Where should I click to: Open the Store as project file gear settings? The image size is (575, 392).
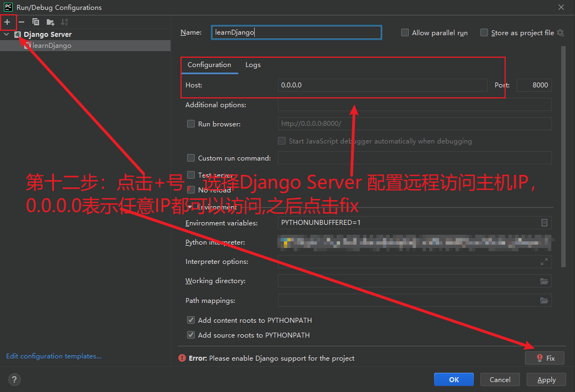click(x=560, y=32)
